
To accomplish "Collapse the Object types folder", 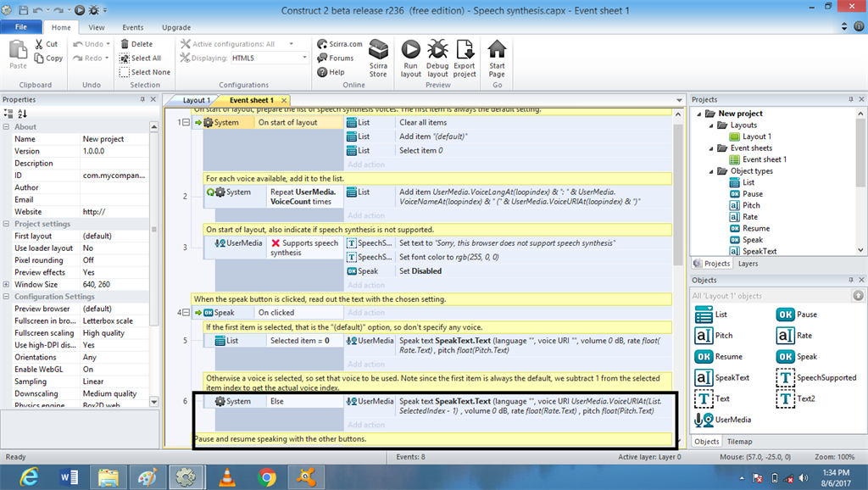I will pyautogui.click(x=711, y=171).
